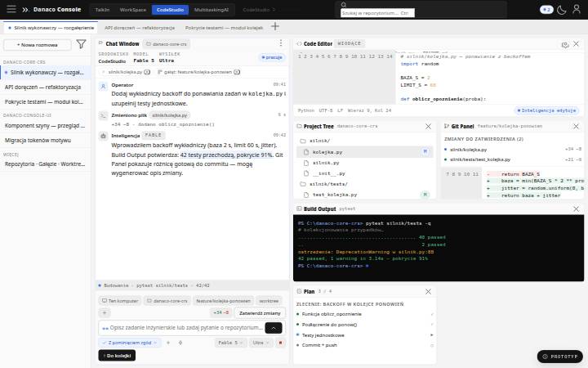The width and height of the screenshot is (588, 368).
Task: Open the Repozytoria · Gałęzie · Worktree item
Action: (45, 164)
